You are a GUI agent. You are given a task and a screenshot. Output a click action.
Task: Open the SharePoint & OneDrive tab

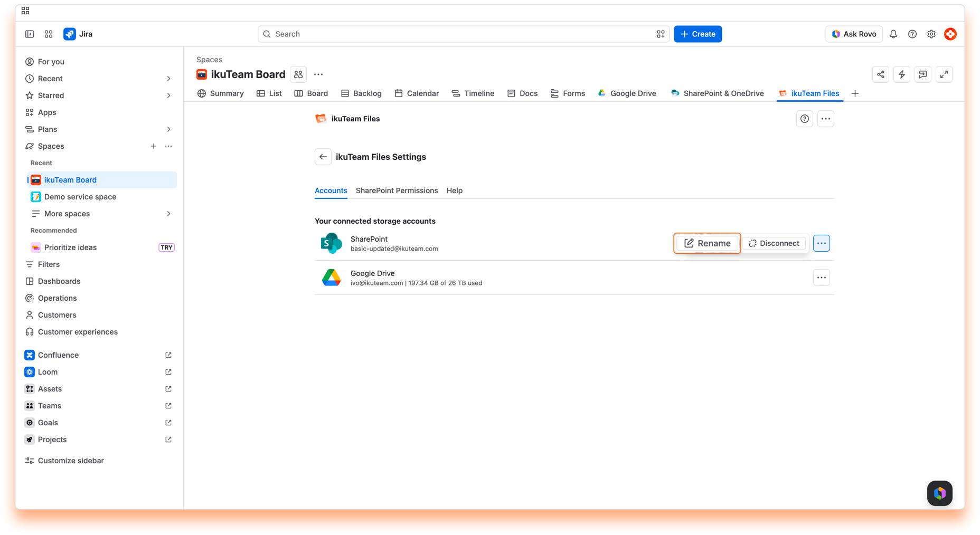(x=717, y=93)
